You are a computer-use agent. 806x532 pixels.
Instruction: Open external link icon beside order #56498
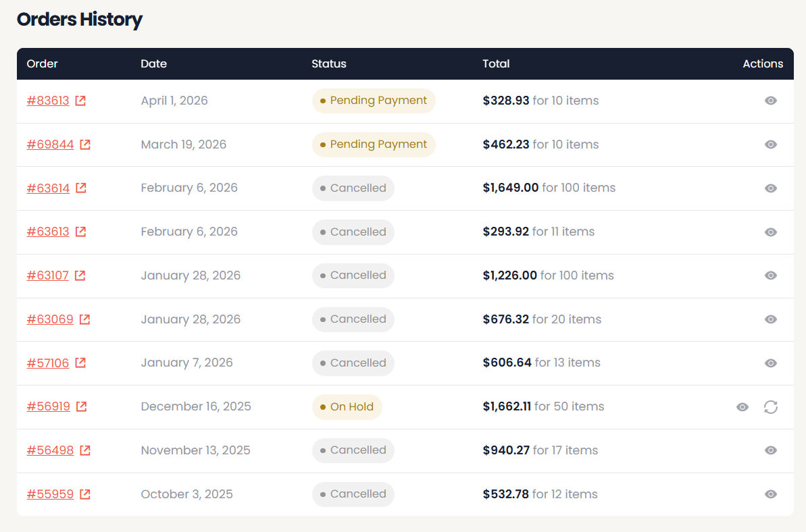85,450
